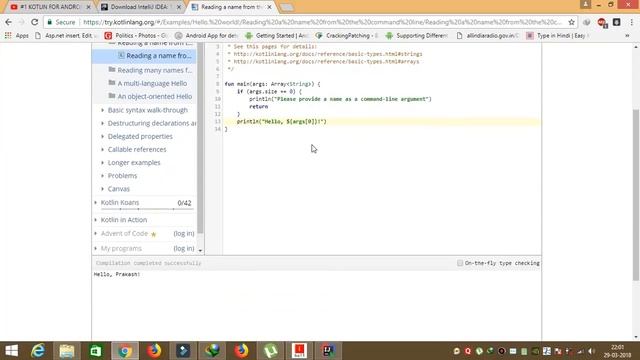
Task: Open allindiaradio.gov.in bookmark
Action: [488, 36]
